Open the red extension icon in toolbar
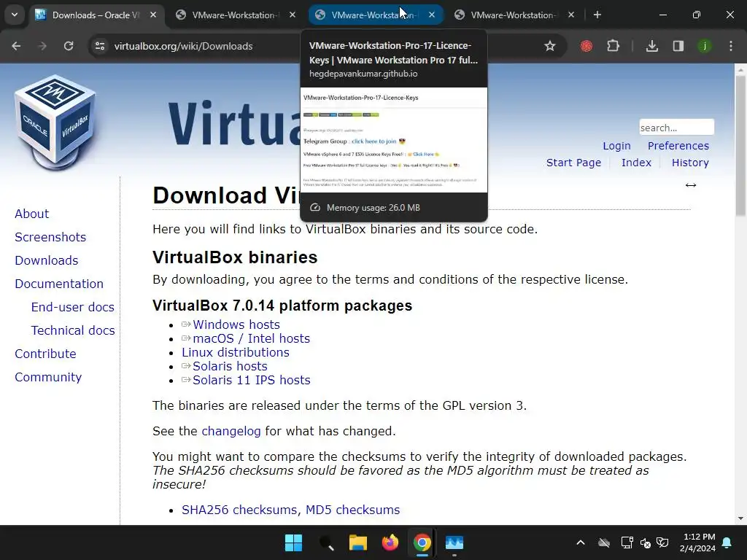This screenshot has height=560, width=747. [587, 46]
